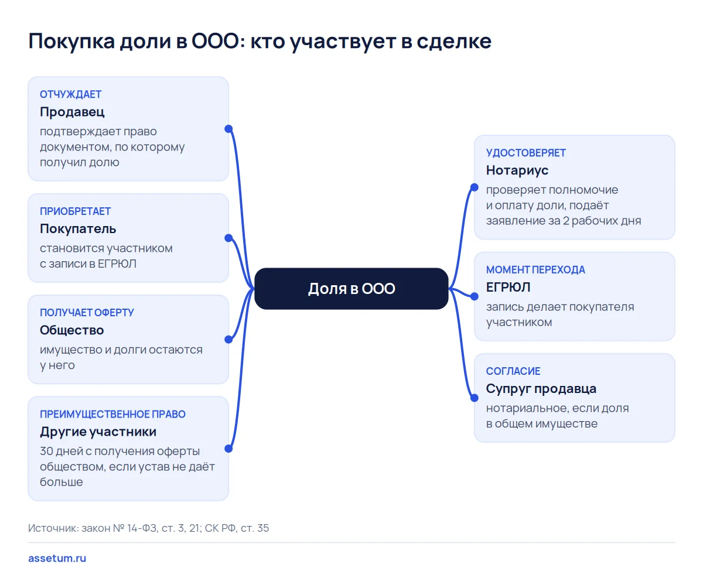This screenshot has width=703, height=588.
Task: Click the 'ОТЧУЖДАЕТ' label
Action: pos(71,94)
